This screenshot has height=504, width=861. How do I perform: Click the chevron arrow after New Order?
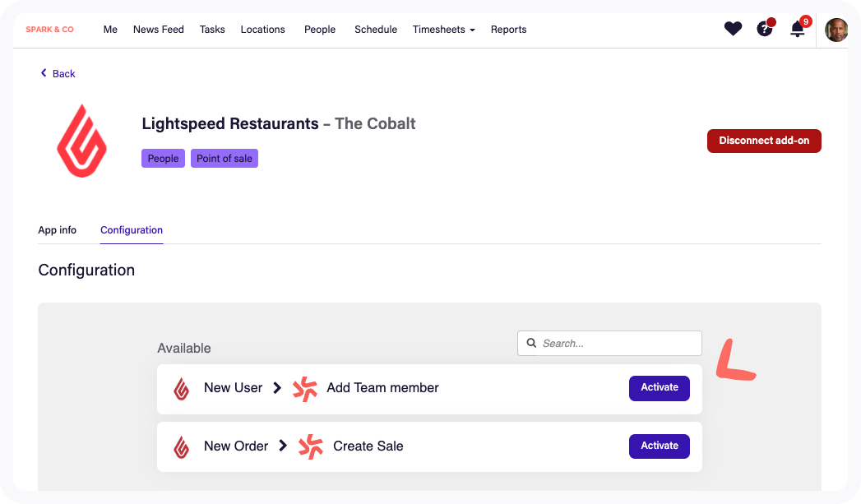tap(283, 446)
